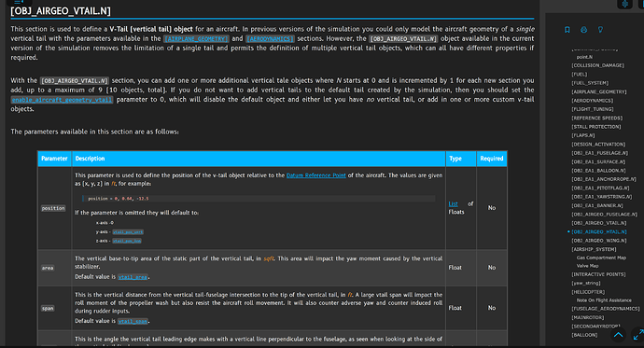The image size is (644, 348).
Task: Select [OBJ_EA1_PITOTFLAG.N] in the sidebar
Action: 600,188
